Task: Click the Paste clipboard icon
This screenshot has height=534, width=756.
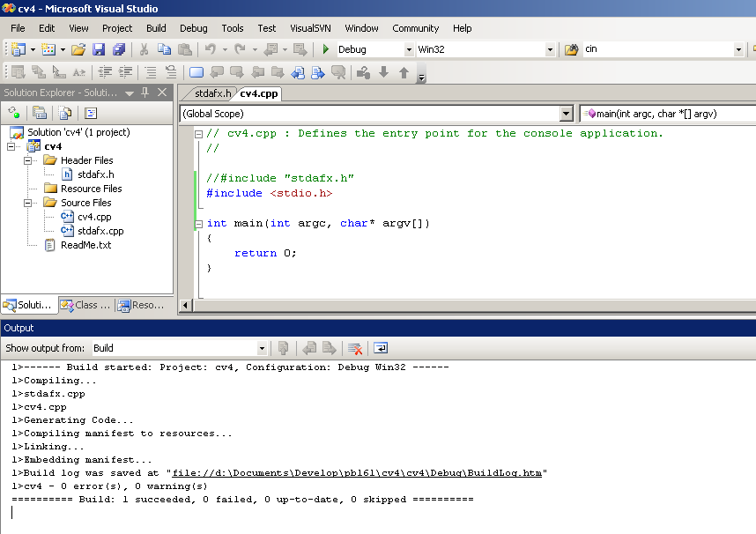Action: [185, 49]
